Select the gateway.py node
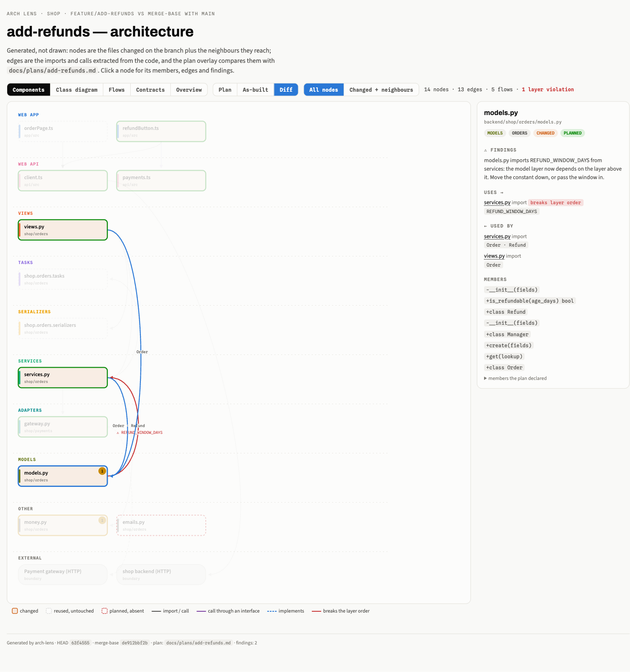 [x=63, y=427]
